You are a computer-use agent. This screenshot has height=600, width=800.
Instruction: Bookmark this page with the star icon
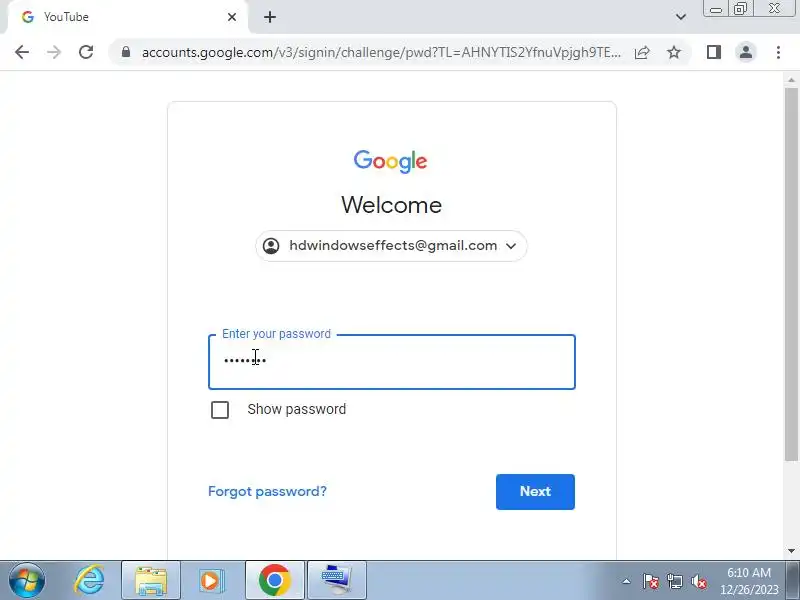[674, 52]
